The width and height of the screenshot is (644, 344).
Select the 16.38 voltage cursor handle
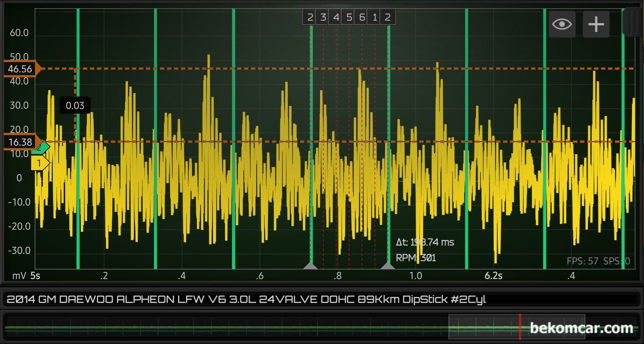[x=21, y=142]
